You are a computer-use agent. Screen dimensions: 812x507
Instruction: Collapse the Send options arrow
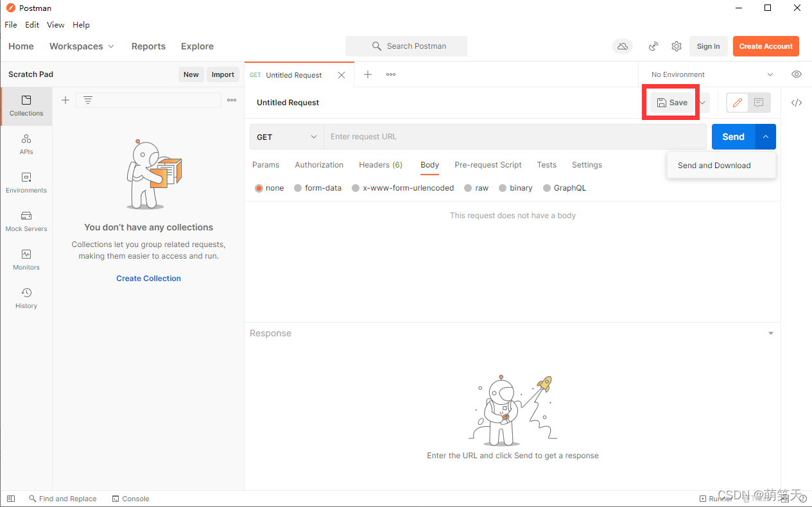[x=766, y=137]
